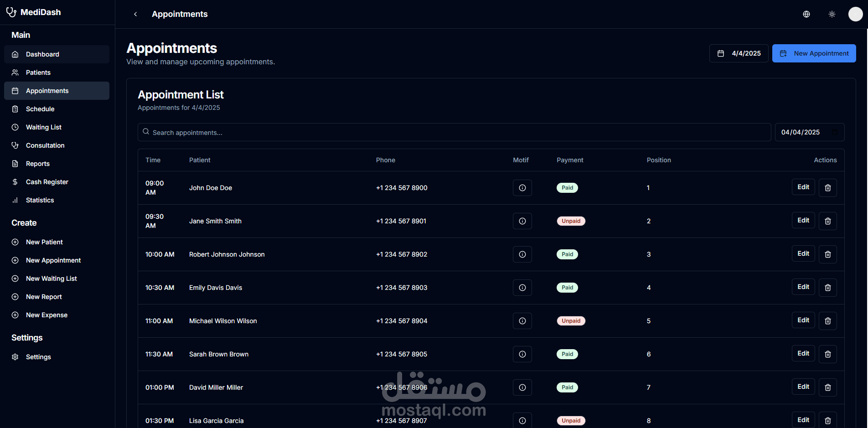The image size is (868, 428).
Task: Open Consultation in the sidebar
Action: [57, 145]
